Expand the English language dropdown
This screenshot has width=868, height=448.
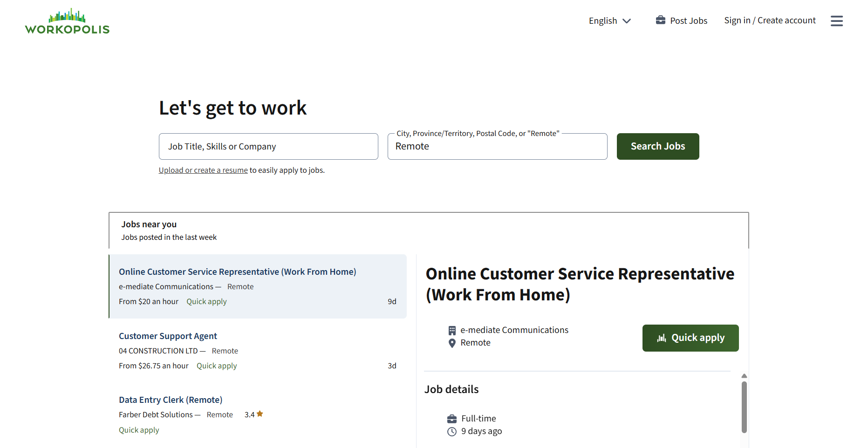coord(609,21)
